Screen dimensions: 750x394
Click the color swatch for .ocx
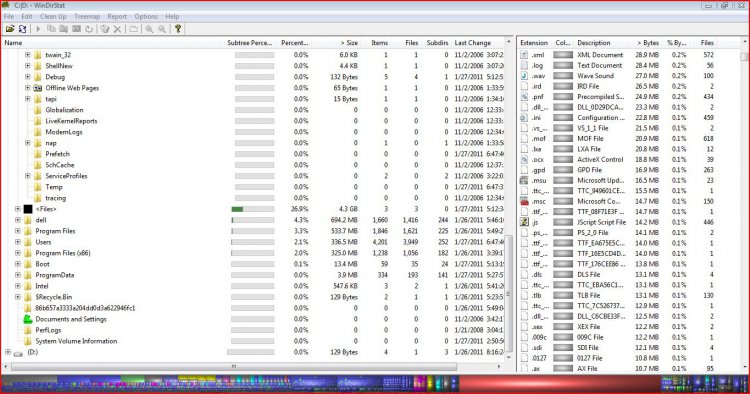click(x=563, y=159)
